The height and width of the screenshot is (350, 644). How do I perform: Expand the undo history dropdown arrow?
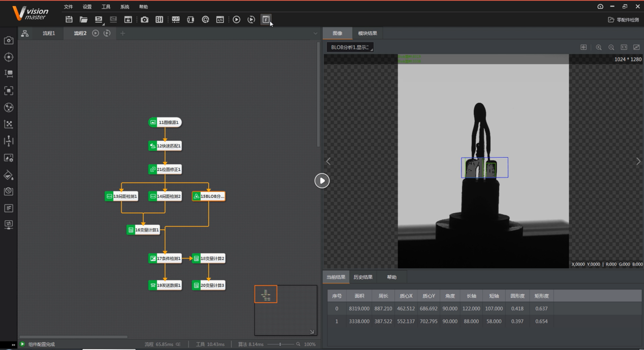(104, 23)
